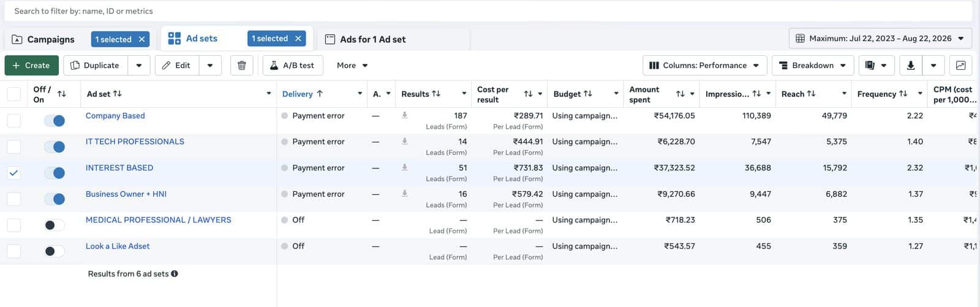Image resolution: width=980 pixels, height=307 pixels.
Task: Clear the Campaigns 1 selected filter
Action: pyautogui.click(x=141, y=39)
